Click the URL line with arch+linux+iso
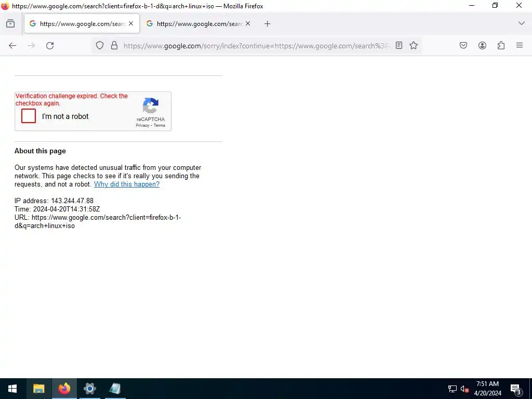The width and height of the screenshot is (532, 399). (x=98, y=221)
